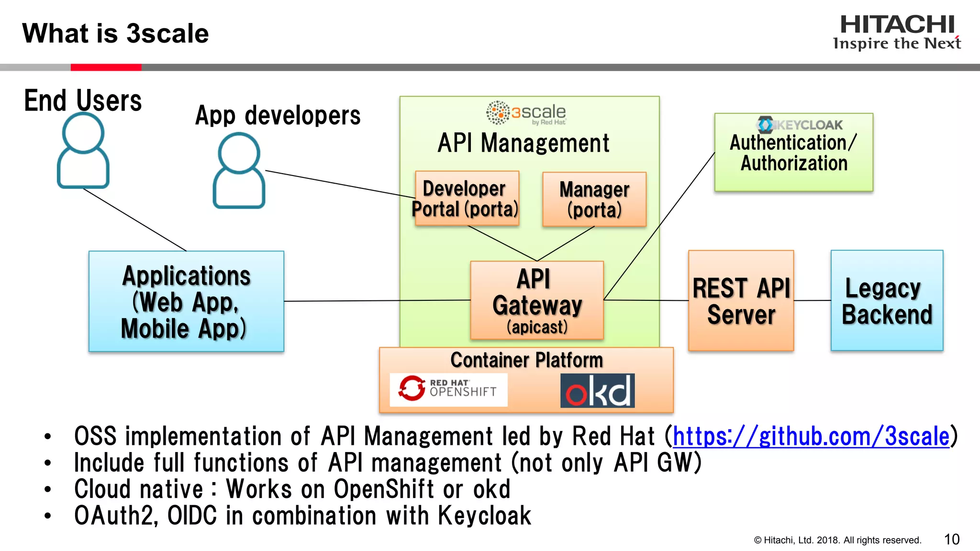980x551 pixels.
Task: Select the API Gateway (apicast) box
Action: pos(537,300)
